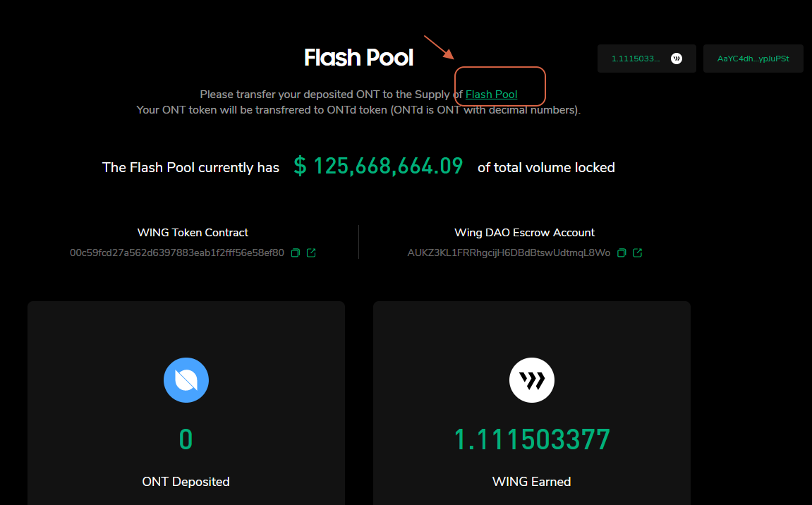812x505 pixels.
Task: Click the $ 125,668,664.09 locked volume figure
Action: [378, 166]
